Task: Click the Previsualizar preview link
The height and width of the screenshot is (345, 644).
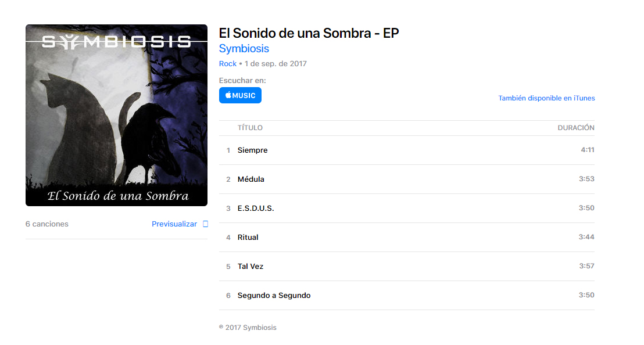Action: point(174,224)
